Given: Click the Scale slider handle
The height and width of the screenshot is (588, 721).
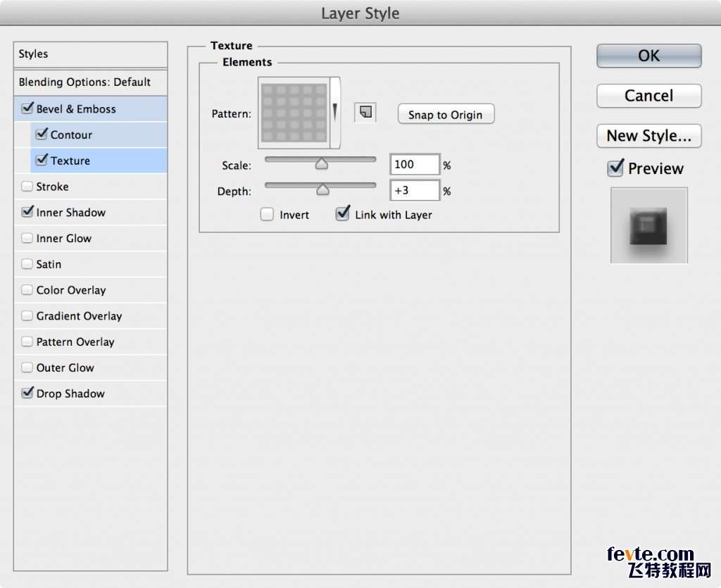Looking at the screenshot, I should (322, 164).
